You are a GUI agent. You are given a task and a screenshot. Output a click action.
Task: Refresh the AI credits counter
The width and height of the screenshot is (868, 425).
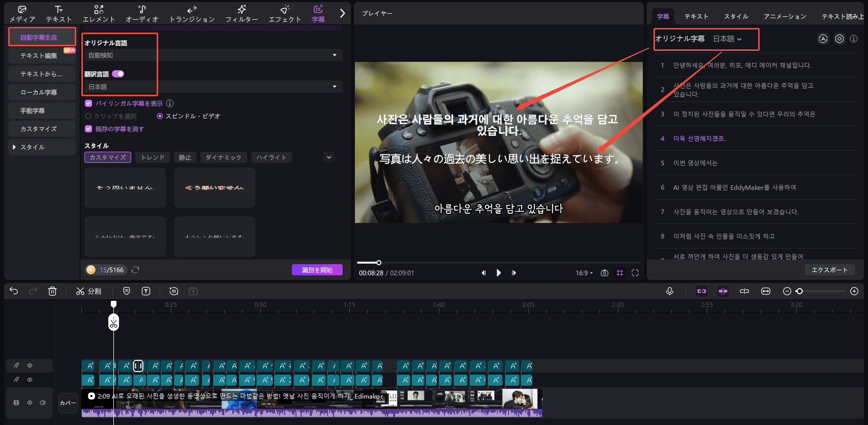coord(135,270)
